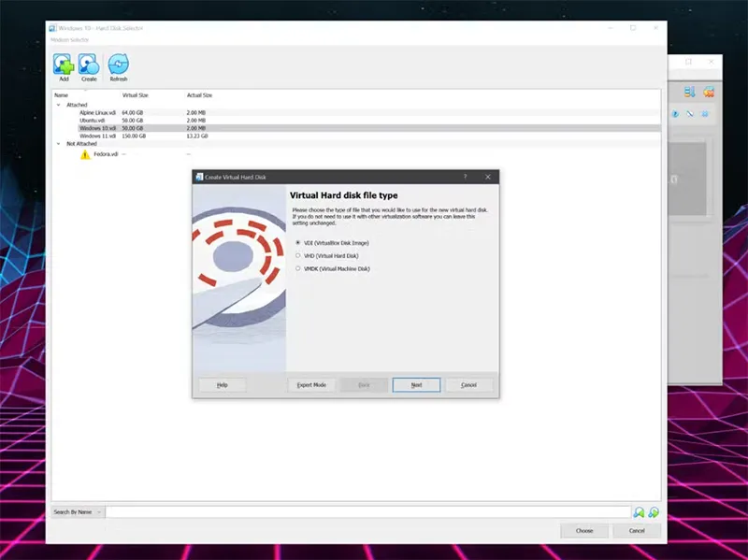Switch to Expert Mode in the wizard

click(x=311, y=384)
